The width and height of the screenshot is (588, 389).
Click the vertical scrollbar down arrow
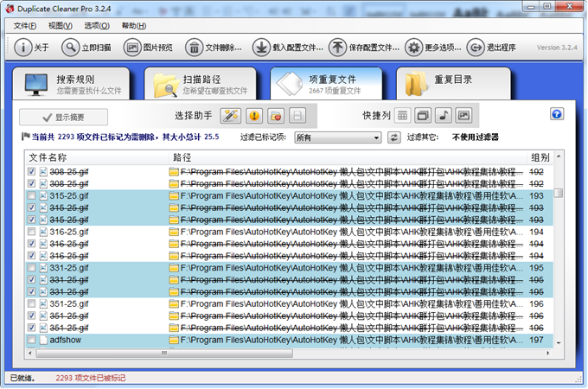coord(559,343)
